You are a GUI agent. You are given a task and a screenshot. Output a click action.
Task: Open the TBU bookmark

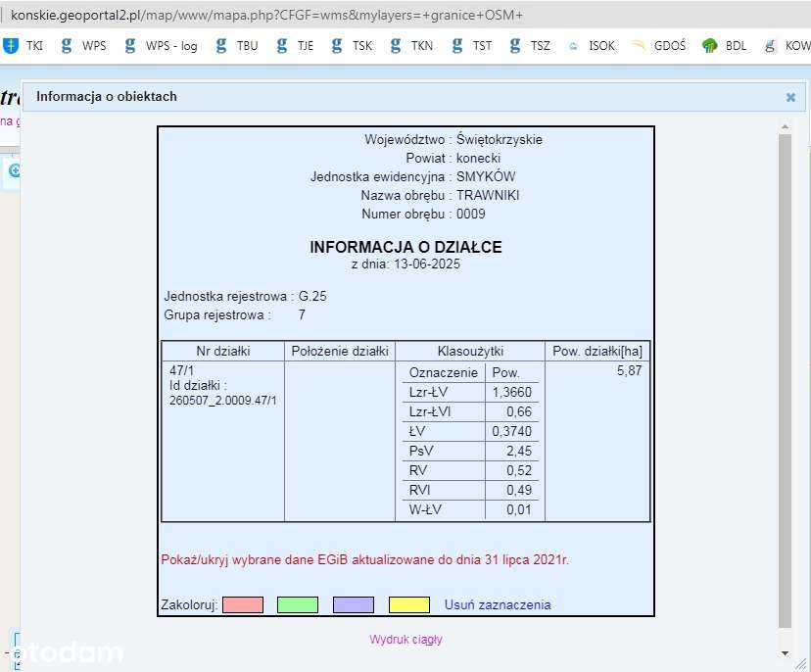point(236,45)
